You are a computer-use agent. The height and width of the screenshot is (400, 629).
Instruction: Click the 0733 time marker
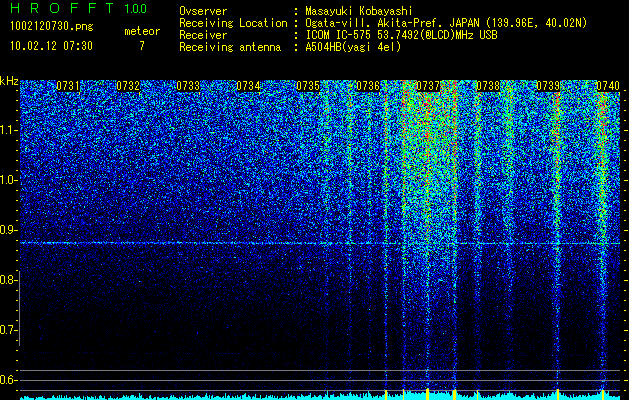pos(188,86)
